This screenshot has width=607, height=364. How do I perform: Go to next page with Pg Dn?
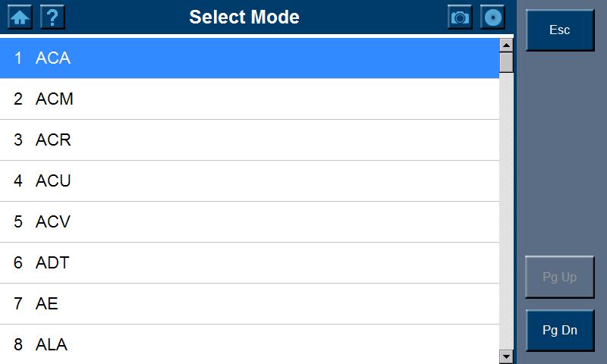(x=560, y=330)
